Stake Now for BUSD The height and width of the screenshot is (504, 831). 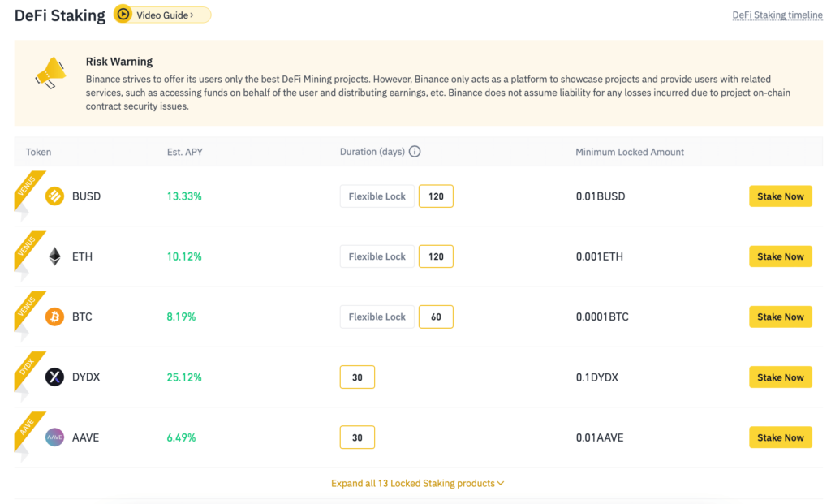[780, 196]
